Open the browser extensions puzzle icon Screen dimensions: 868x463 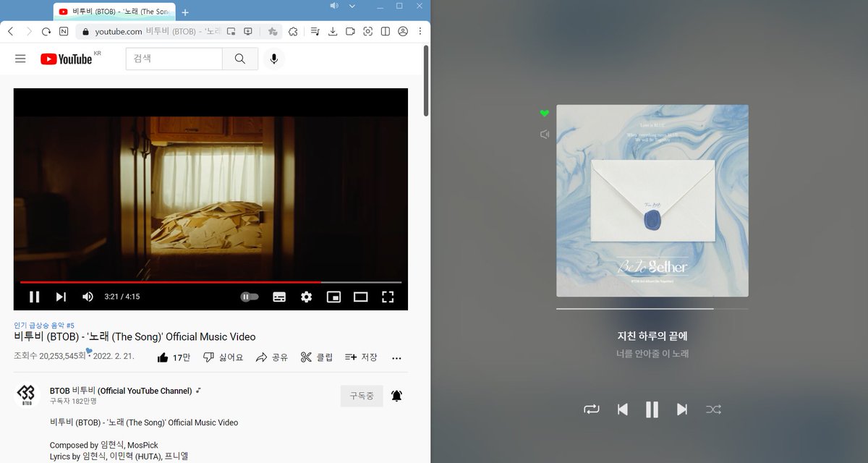click(x=293, y=32)
